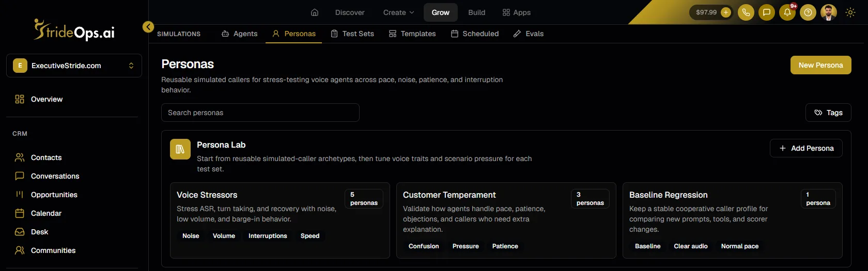
Task: Click the SIMULATIONS section label
Action: coord(179,34)
